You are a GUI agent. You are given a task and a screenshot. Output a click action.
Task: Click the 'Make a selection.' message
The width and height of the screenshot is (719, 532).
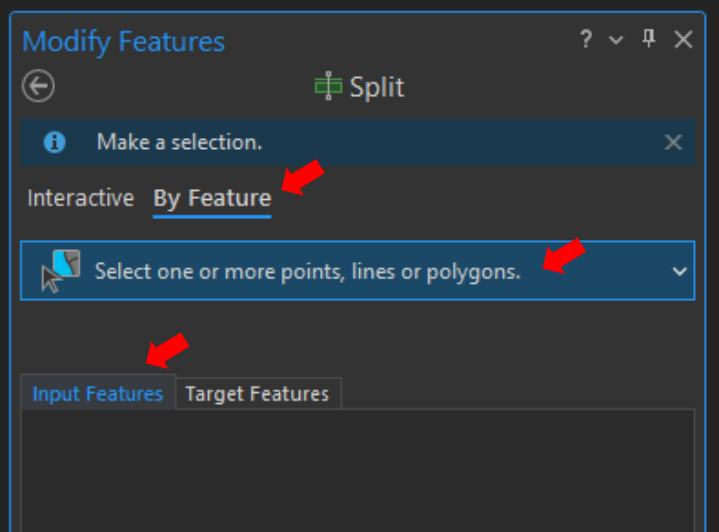(179, 142)
